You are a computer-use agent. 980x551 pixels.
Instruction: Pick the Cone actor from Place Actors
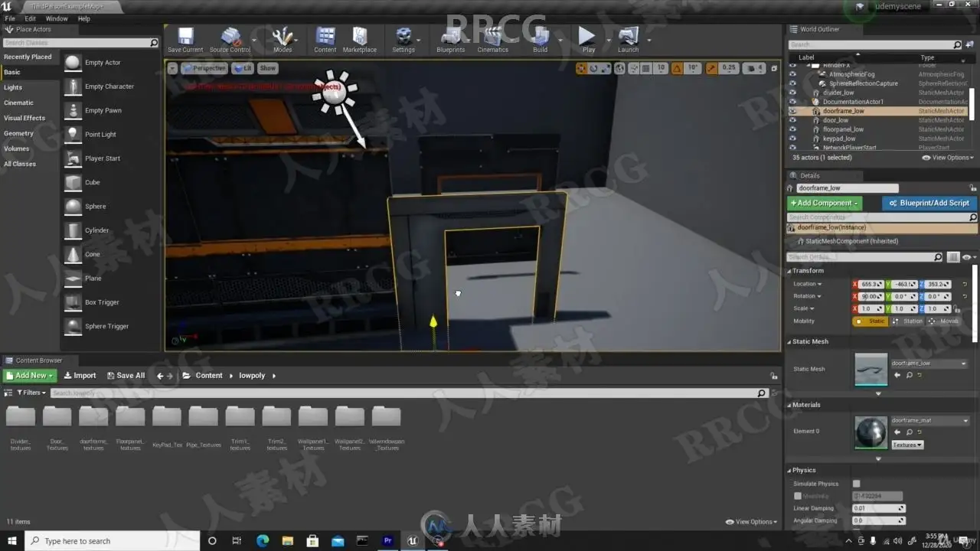[73, 255]
